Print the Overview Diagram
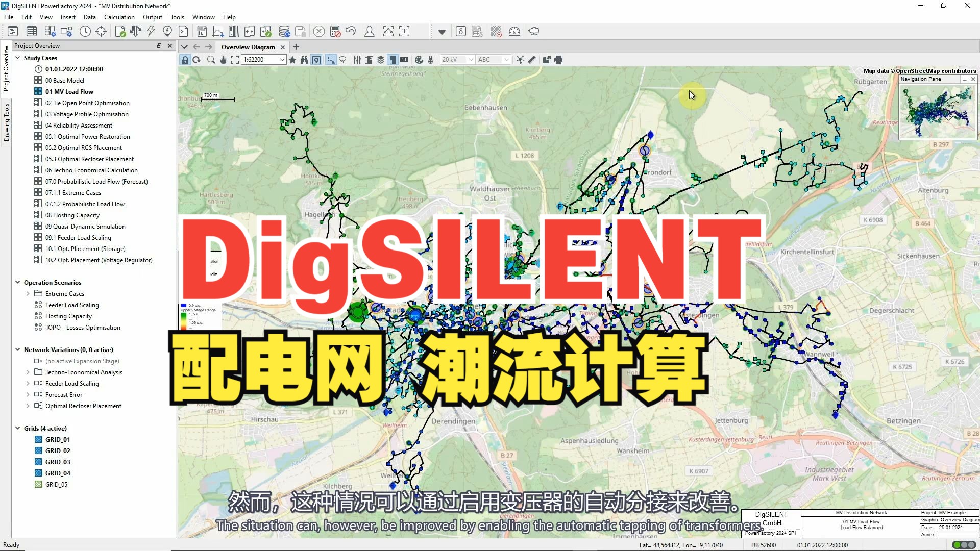 click(558, 60)
